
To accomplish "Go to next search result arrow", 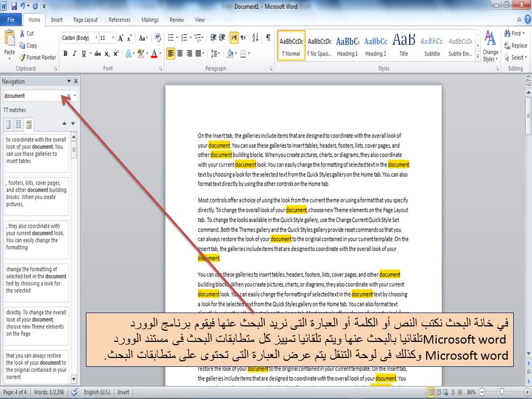I will pos(73,124).
